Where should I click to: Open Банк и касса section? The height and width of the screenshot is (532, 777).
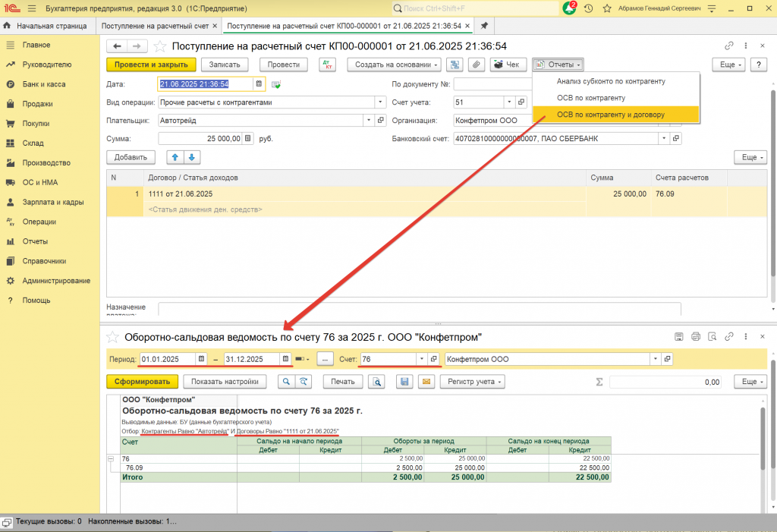[43, 84]
